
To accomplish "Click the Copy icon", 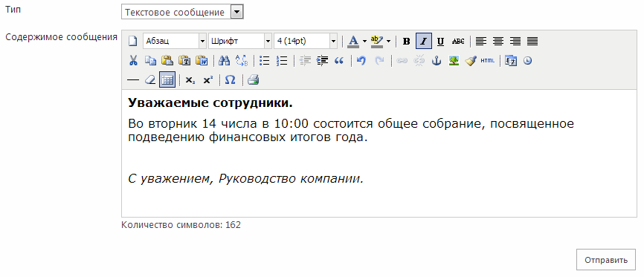I will click(x=150, y=61).
